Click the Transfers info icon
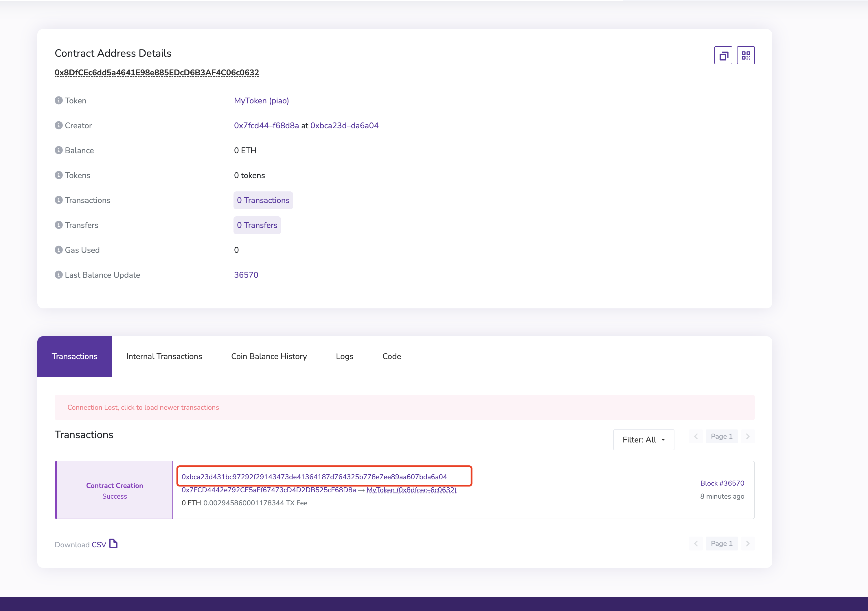 coord(59,225)
